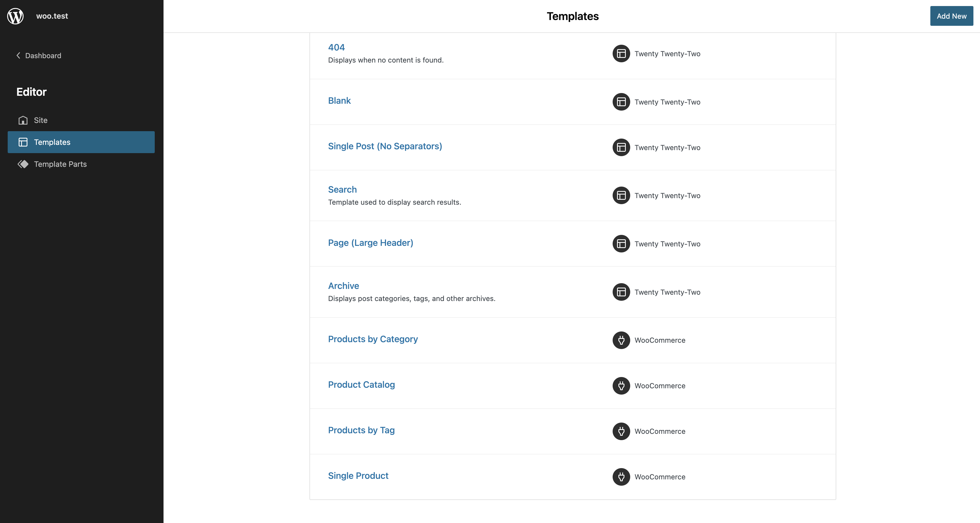Click the plugin icon for Products by Category

[621, 340]
